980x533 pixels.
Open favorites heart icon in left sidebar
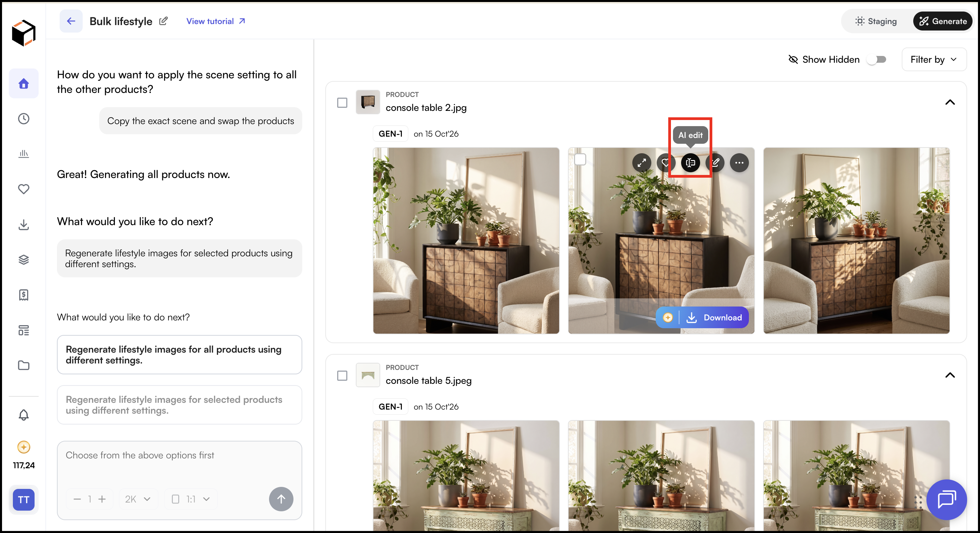pyautogui.click(x=24, y=189)
